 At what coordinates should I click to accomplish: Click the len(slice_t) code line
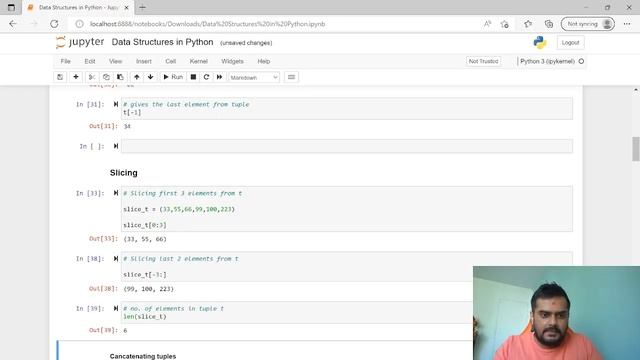point(145,317)
